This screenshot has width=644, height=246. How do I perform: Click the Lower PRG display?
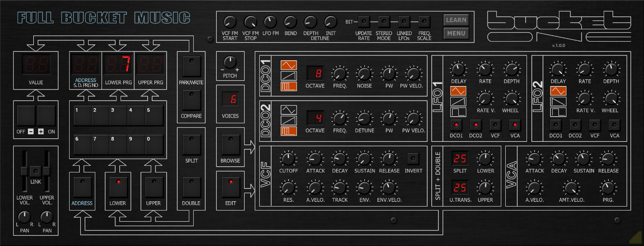click(118, 65)
